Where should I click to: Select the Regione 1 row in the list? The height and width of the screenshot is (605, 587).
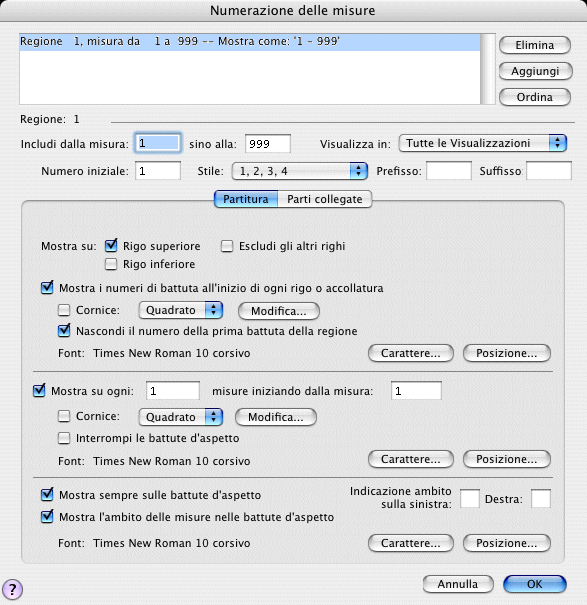[250, 42]
